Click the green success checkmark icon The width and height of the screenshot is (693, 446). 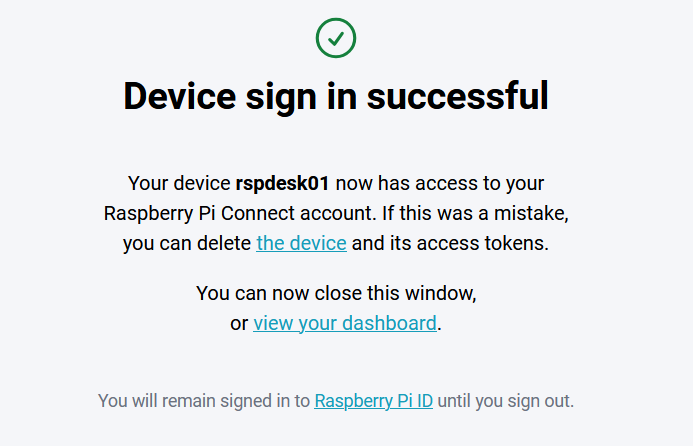click(x=336, y=38)
